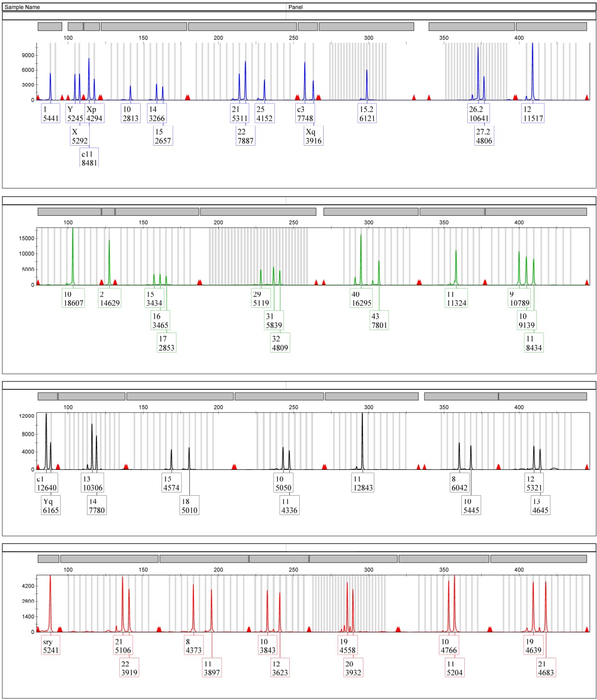Image resolution: width=597 pixels, height=700 pixels.
Task: Click the 'Xp 4294' allele label
Action: click(94, 113)
